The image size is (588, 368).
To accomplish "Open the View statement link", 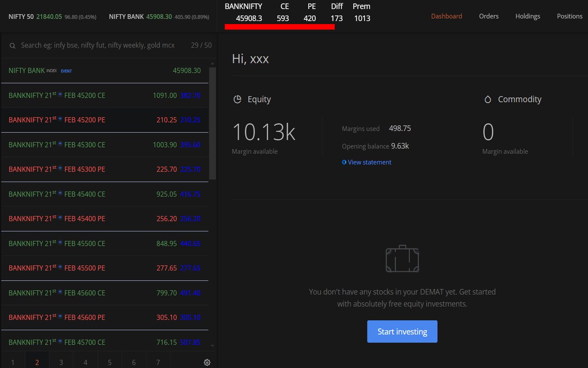I will [x=369, y=162].
